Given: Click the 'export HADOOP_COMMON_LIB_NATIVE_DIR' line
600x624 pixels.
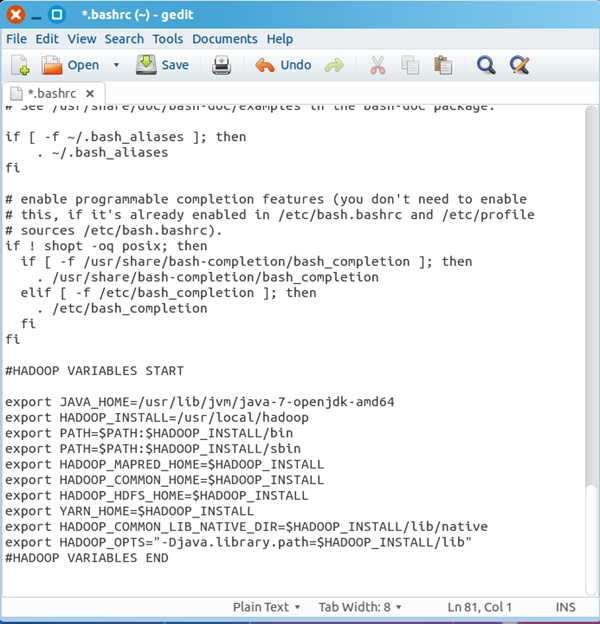Looking at the screenshot, I should pyautogui.click(x=246, y=527).
